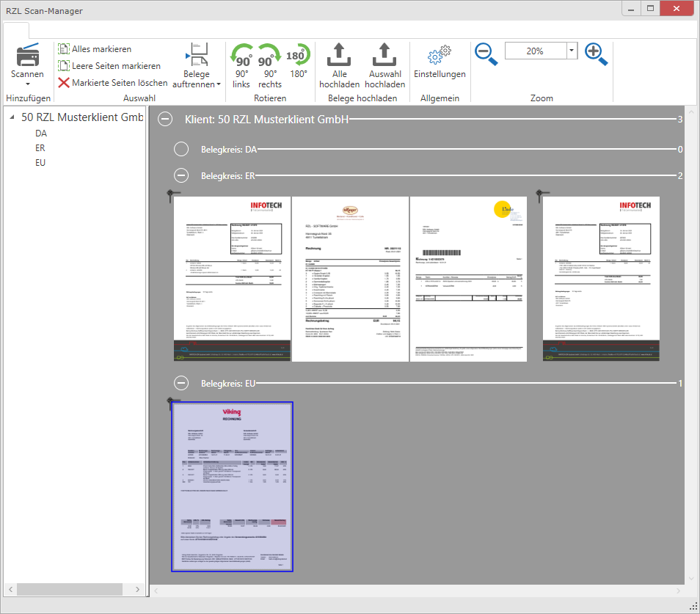
Task: Click Markierte Seiten löschen
Action: pyautogui.click(x=113, y=83)
